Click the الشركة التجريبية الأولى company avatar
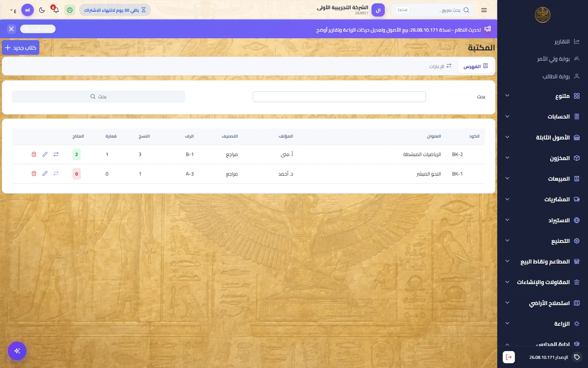The image size is (588, 368). click(378, 10)
